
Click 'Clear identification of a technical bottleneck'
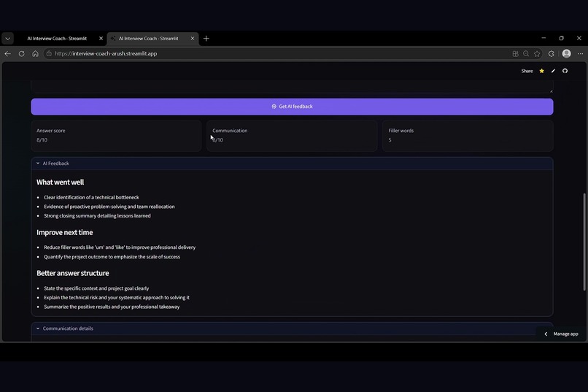pos(91,197)
